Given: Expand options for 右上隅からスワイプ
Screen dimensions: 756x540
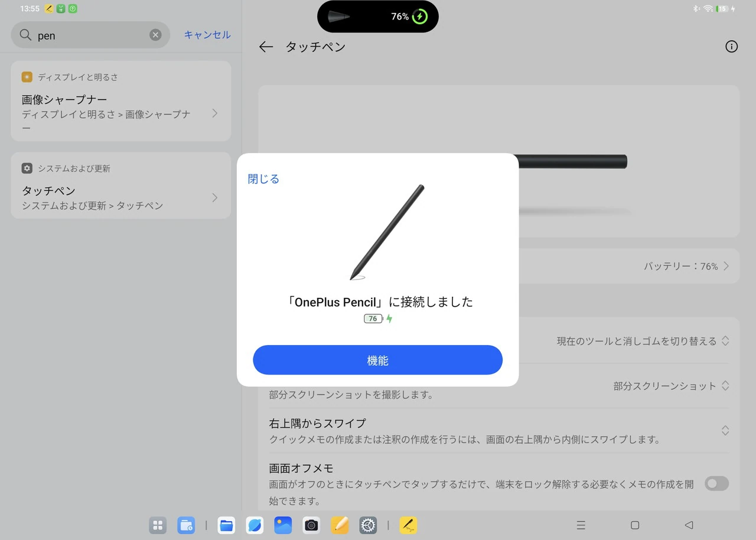Looking at the screenshot, I should tap(725, 431).
